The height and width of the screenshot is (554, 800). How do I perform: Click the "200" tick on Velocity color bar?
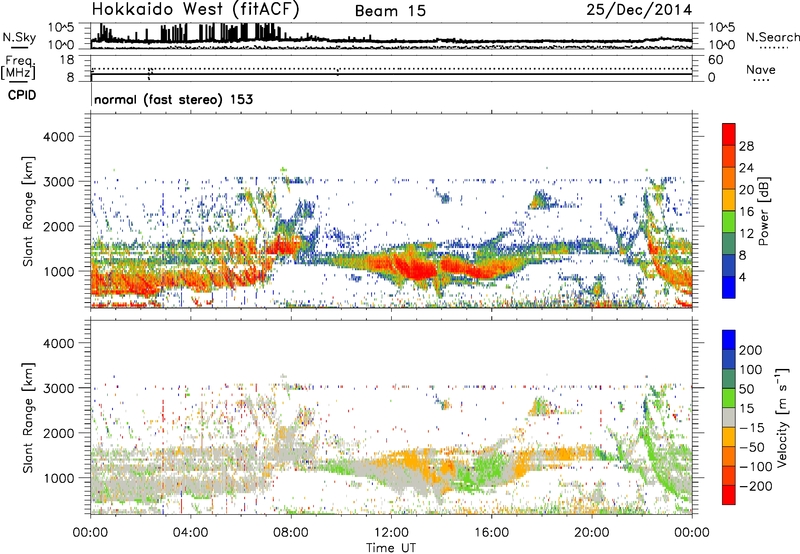751,350
